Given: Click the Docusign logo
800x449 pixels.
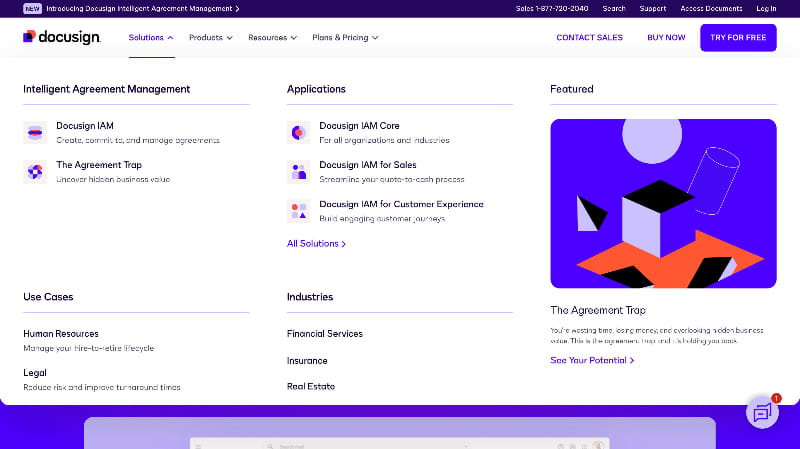Looking at the screenshot, I should pos(62,37).
